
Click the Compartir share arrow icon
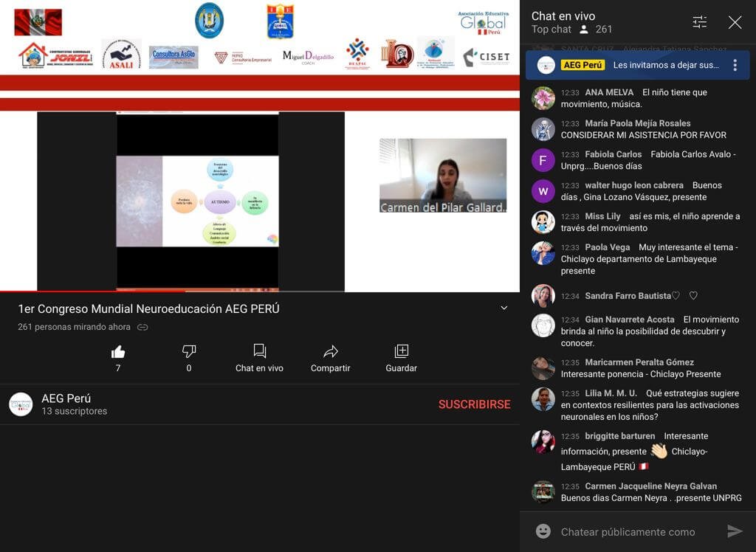[330, 351]
